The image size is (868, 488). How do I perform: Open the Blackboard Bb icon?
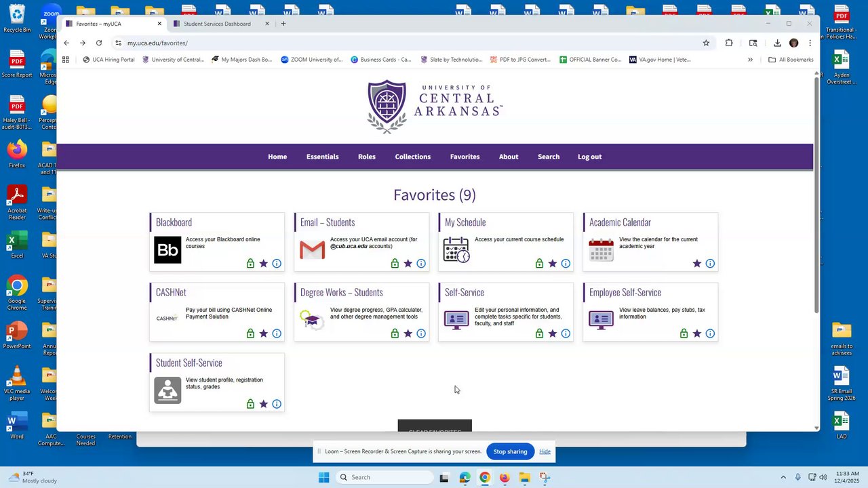coord(167,250)
